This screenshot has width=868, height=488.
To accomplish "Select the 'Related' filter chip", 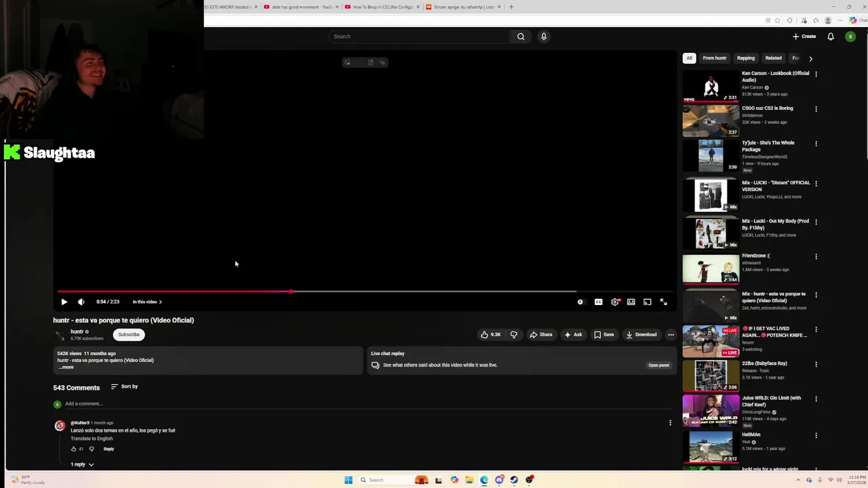I will tap(773, 58).
